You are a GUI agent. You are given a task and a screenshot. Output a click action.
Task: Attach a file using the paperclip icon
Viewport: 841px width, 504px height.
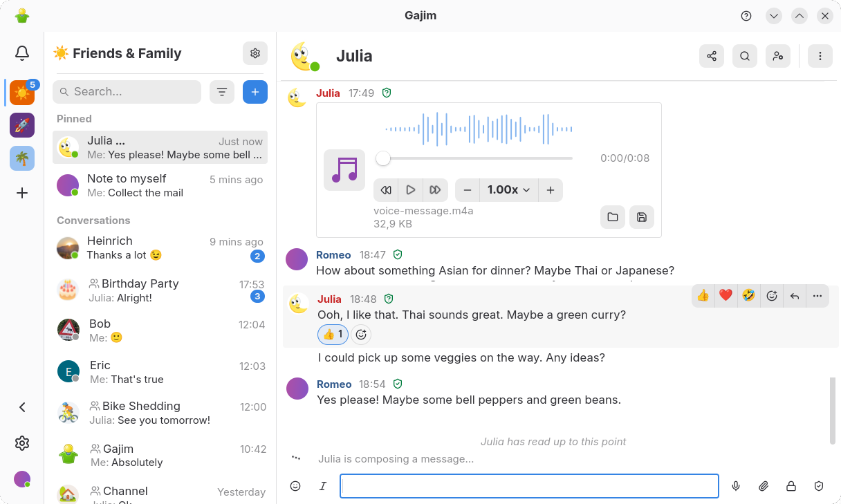click(x=764, y=486)
